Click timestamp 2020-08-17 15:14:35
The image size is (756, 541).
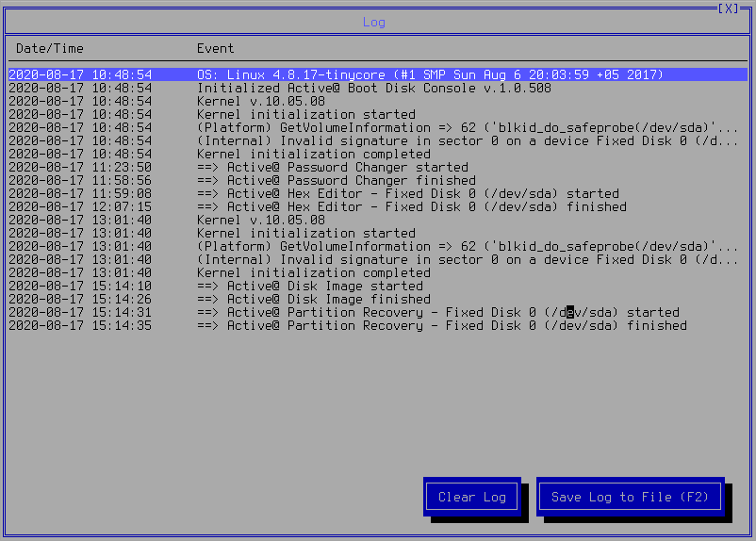(80, 325)
